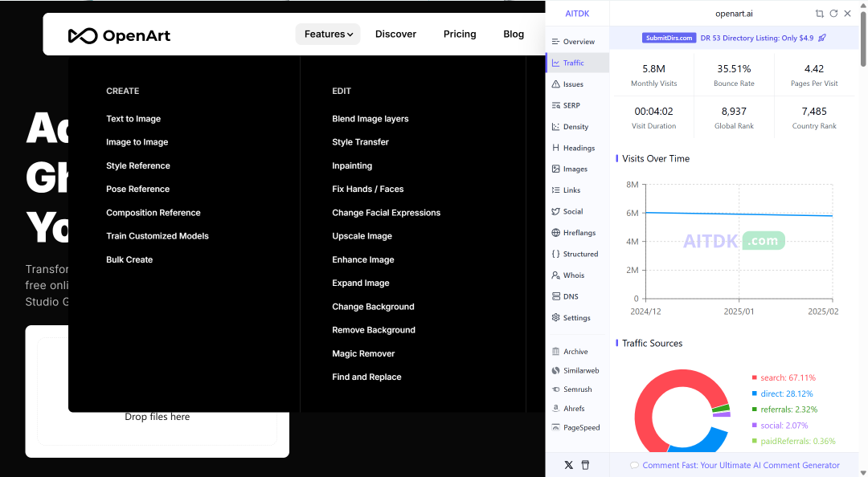Screen dimensions: 868x477
Task: Open the Social bird icon
Action: point(555,211)
